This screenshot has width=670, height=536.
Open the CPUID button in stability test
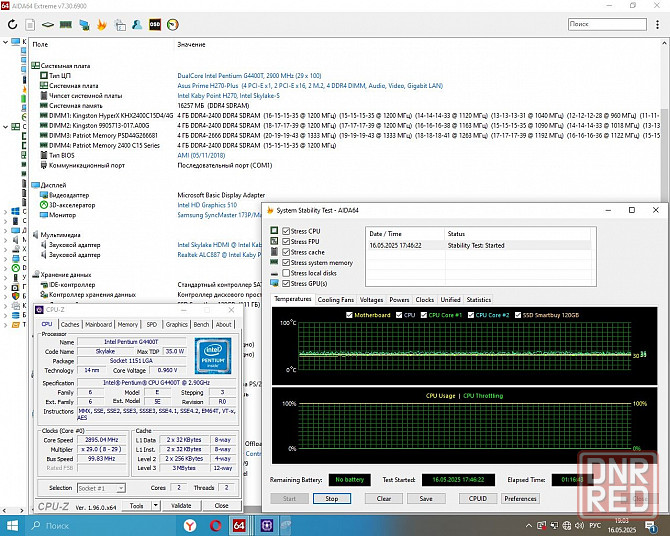coord(478,498)
